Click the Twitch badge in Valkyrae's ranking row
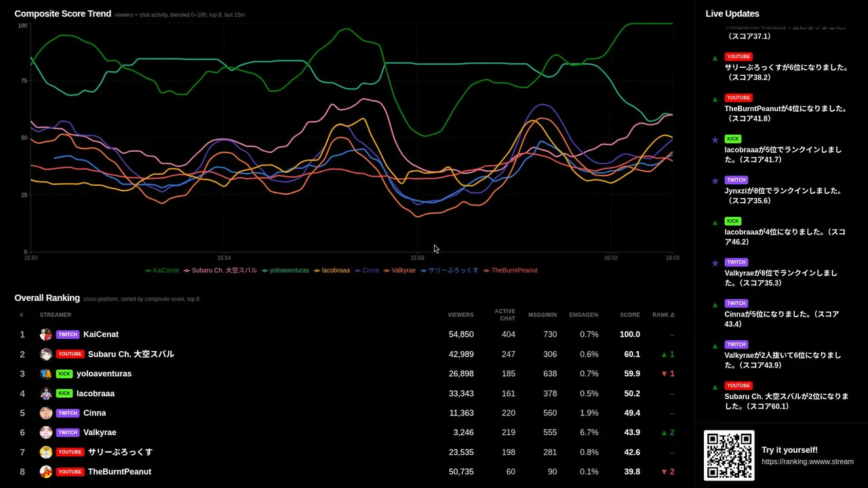The image size is (868, 488). click(68, 432)
